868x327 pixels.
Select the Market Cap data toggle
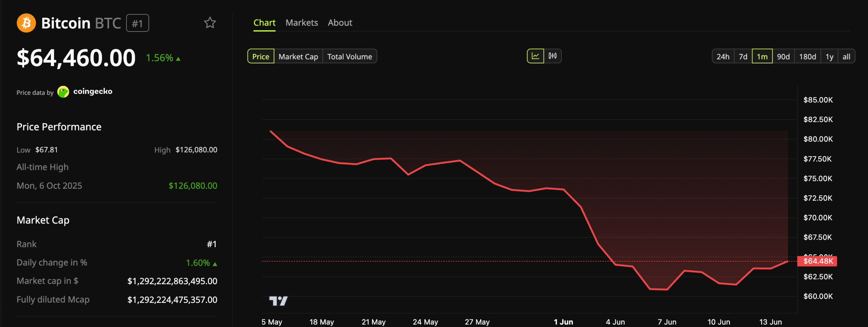[298, 56]
